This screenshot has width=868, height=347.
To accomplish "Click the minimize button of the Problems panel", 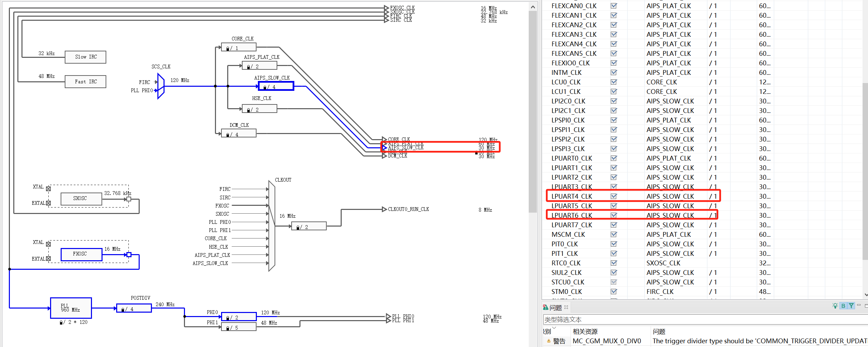I will (858, 305).
